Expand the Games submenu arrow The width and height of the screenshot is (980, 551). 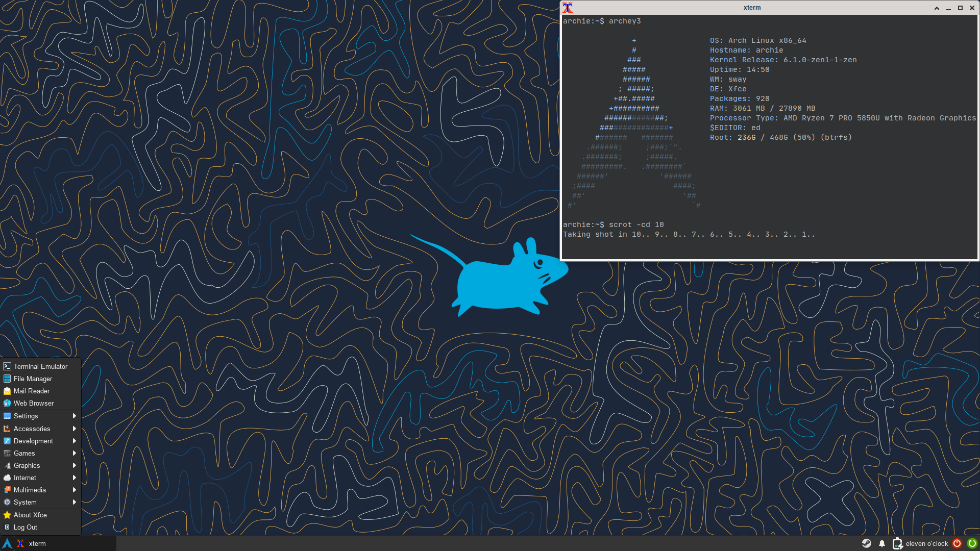[75, 453]
